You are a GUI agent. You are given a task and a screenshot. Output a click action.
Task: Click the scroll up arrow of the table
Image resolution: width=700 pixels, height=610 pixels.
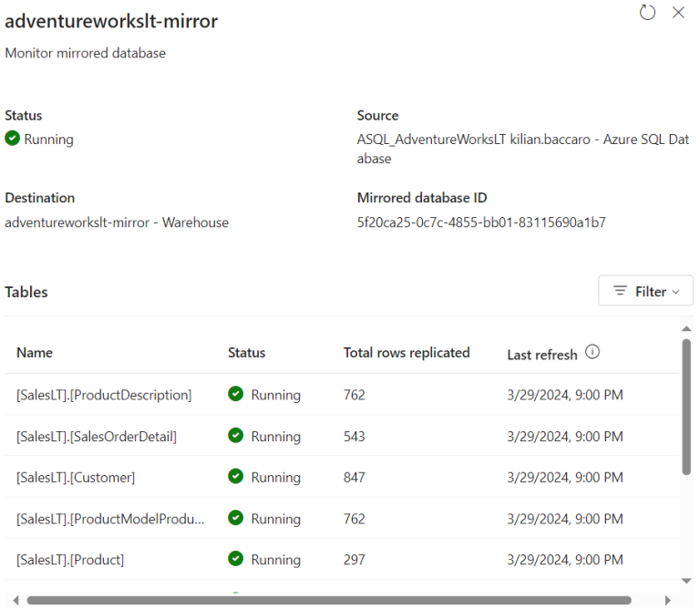point(686,328)
